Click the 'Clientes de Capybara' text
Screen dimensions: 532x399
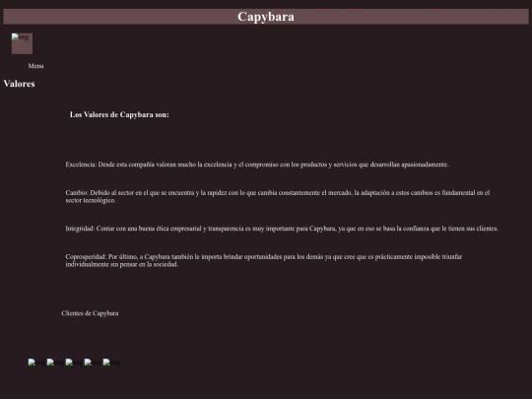click(x=90, y=313)
